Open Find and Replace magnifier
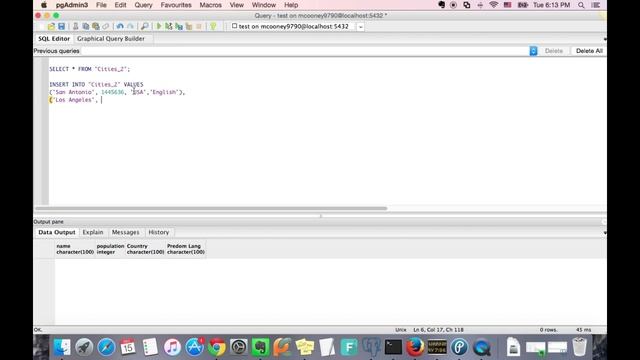Image resolution: width=640 pixels, height=360 pixels. tap(144, 27)
